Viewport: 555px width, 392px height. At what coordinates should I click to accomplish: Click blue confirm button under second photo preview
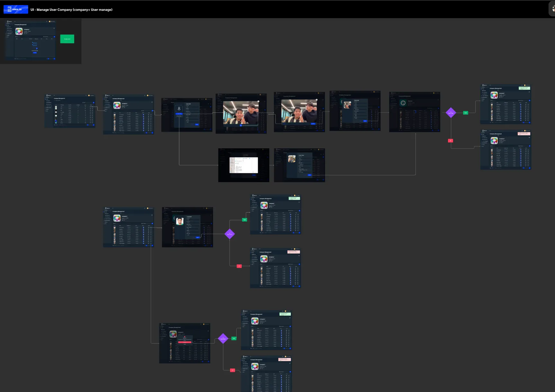(x=313, y=124)
